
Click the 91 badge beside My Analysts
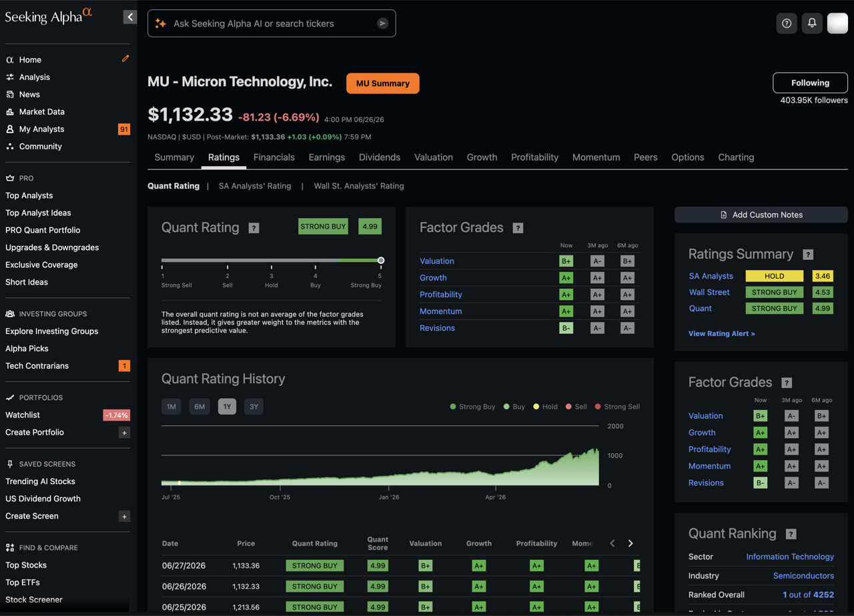[124, 129]
